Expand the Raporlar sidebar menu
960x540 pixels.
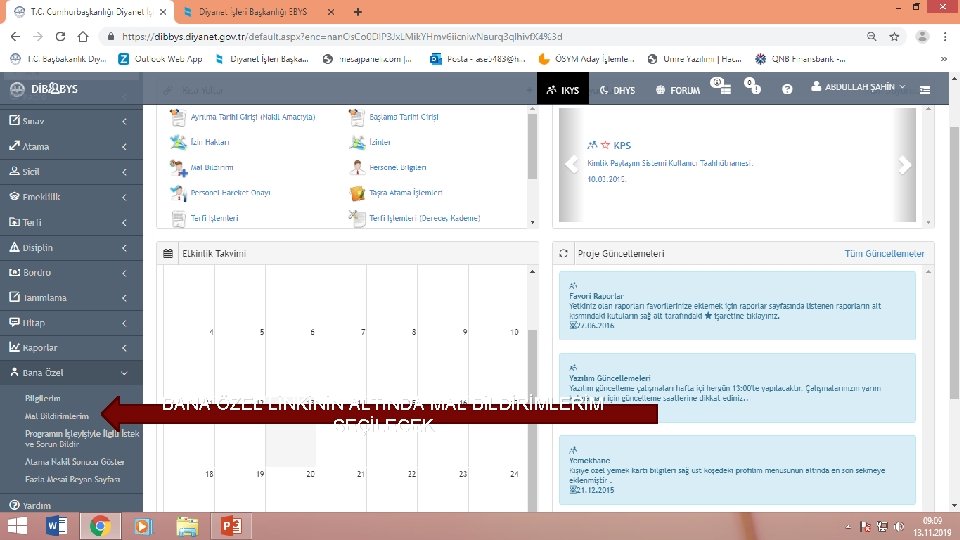(x=71, y=348)
